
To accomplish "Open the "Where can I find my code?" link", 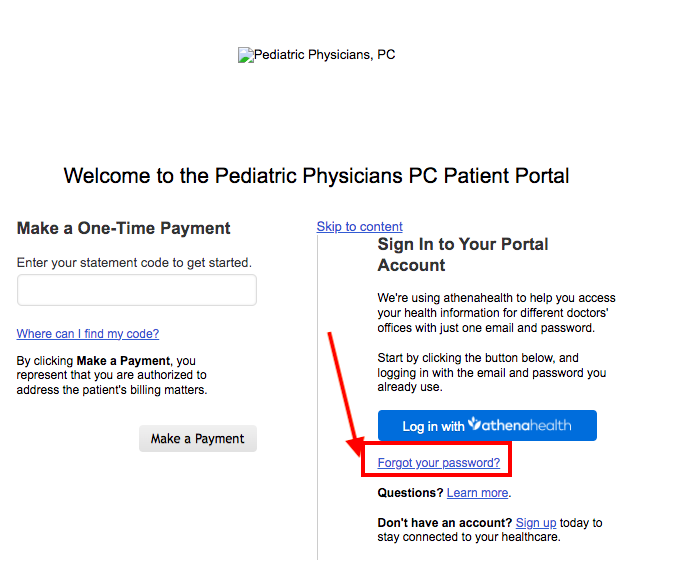I will 88,334.
